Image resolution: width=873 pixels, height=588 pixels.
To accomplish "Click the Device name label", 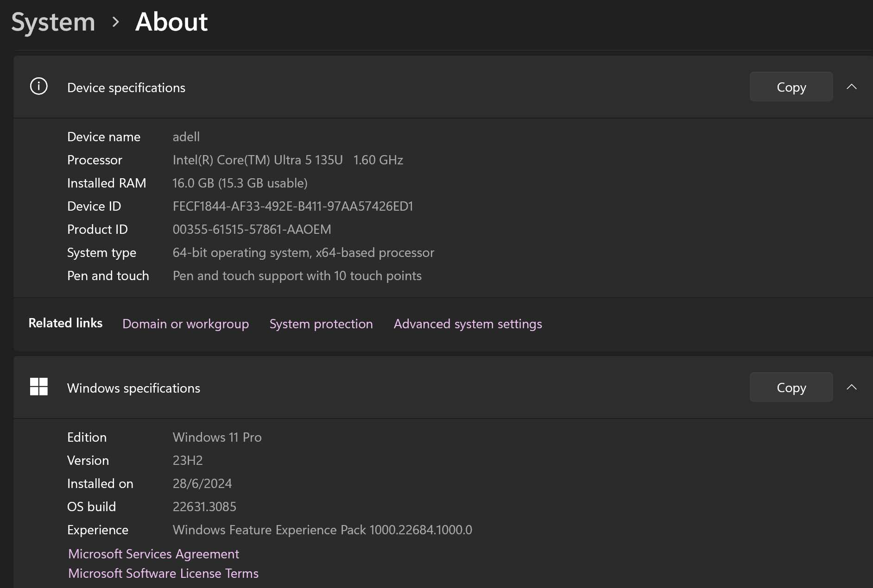I will (104, 137).
